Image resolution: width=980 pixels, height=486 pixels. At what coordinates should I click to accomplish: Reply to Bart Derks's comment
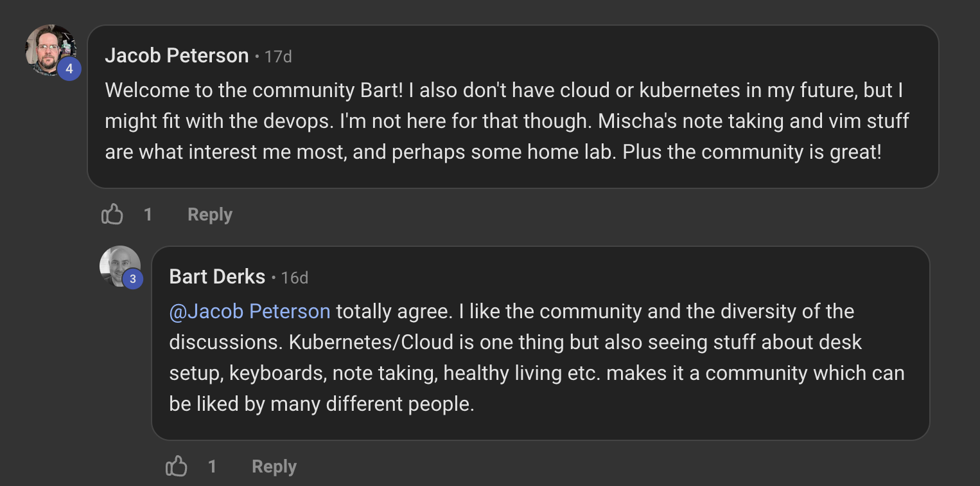pos(274,467)
